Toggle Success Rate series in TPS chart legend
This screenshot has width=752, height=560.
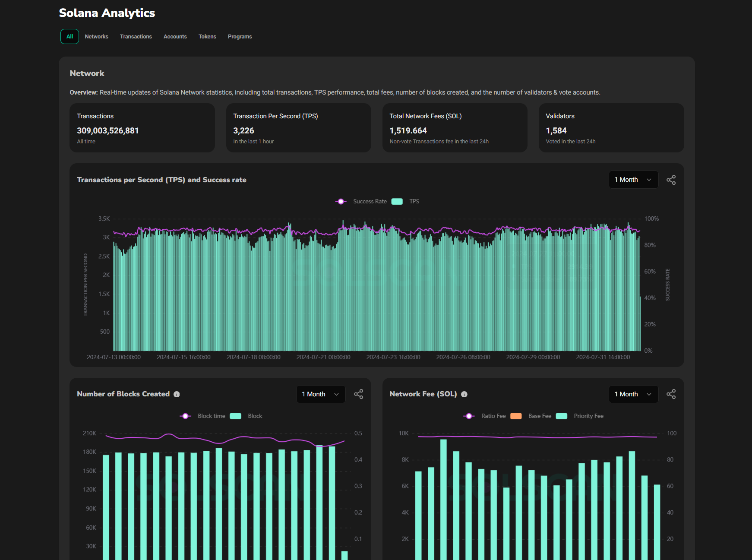point(361,202)
